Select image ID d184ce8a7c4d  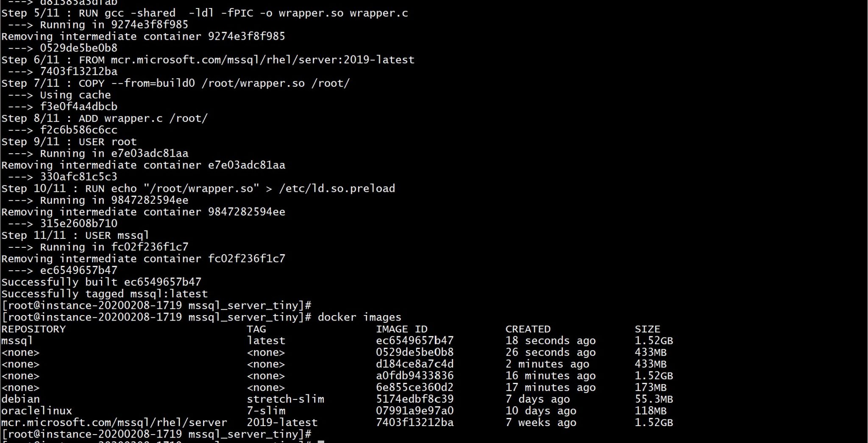point(415,364)
